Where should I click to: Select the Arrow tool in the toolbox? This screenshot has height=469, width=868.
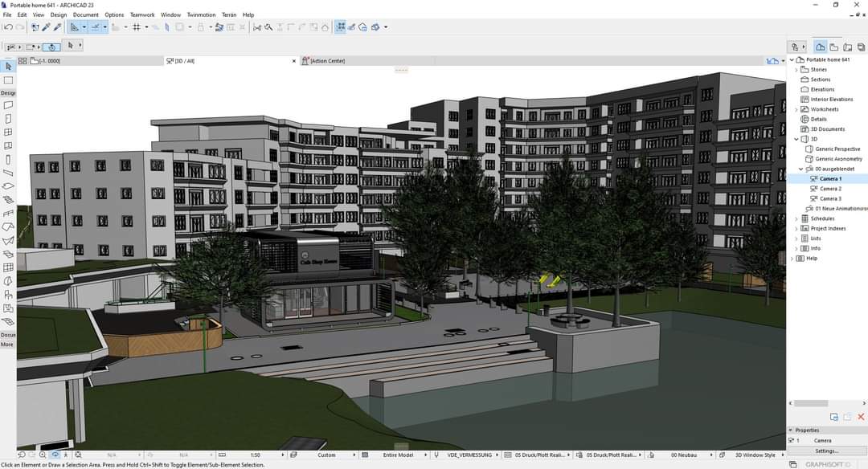8,67
